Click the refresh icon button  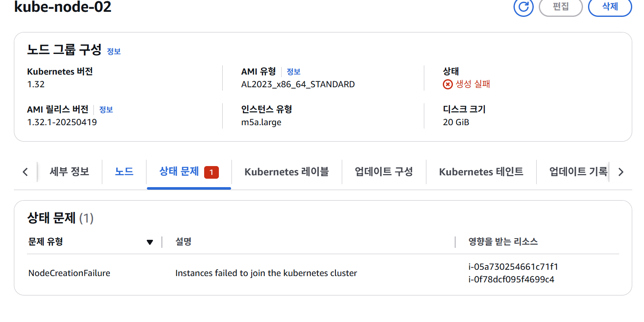pos(524,7)
